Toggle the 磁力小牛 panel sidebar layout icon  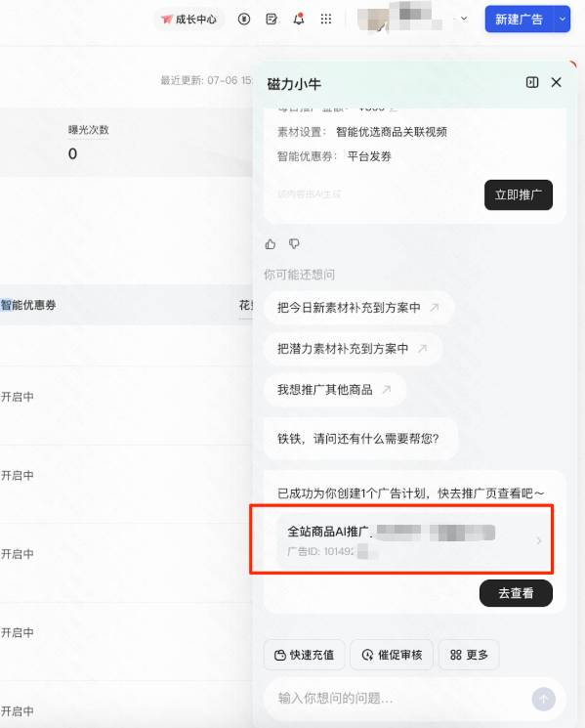532,83
